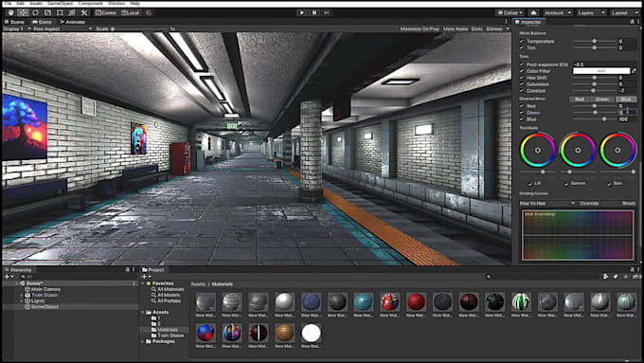
Task: Open the Account dropdown
Action: point(557,12)
